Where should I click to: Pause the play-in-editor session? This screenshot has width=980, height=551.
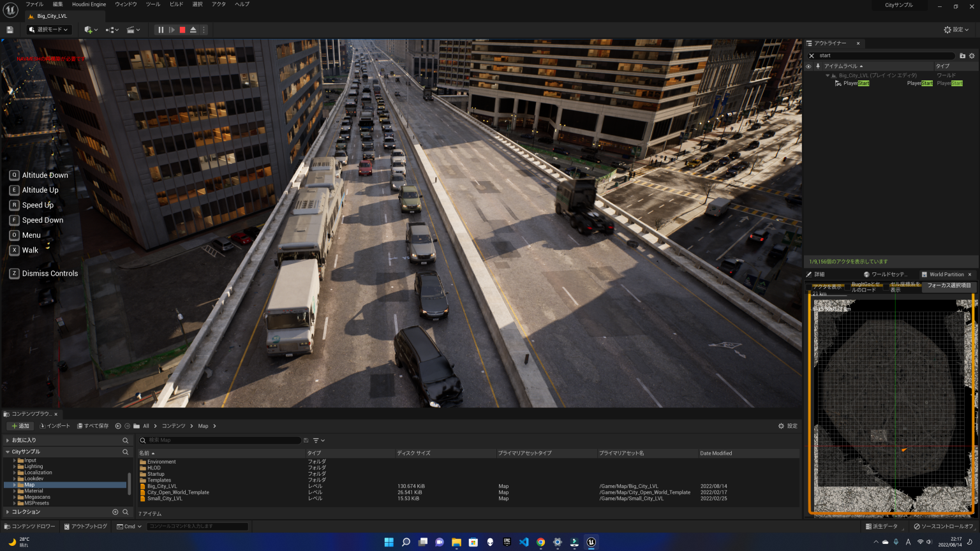[x=160, y=29]
